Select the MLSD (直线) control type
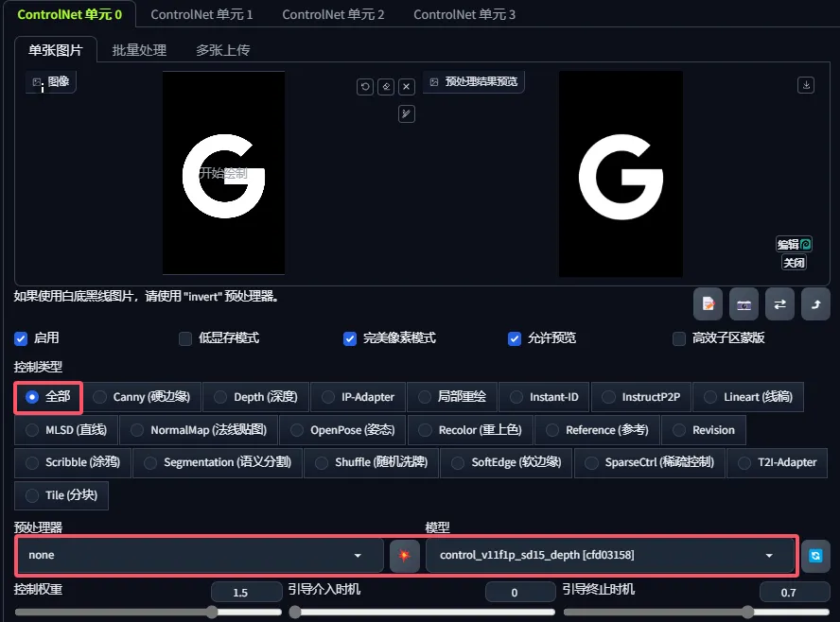This screenshot has width=840, height=622. coord(66,430)
